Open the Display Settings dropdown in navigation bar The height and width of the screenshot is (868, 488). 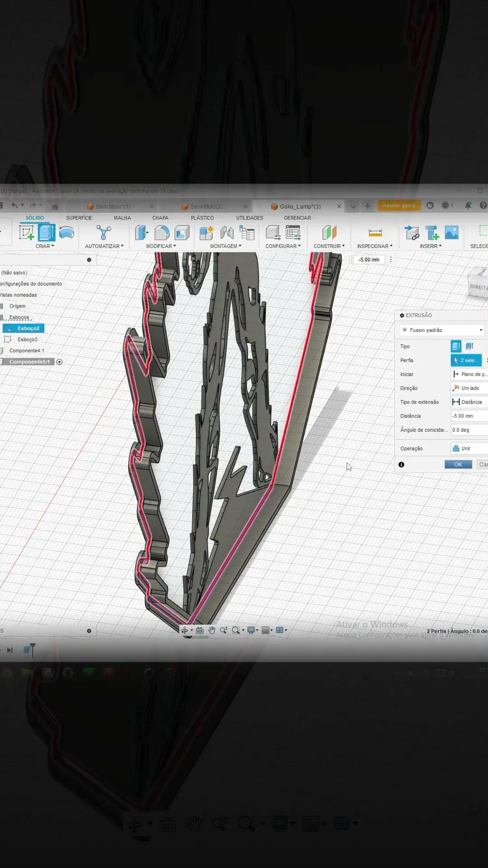(x=253, y=630)
